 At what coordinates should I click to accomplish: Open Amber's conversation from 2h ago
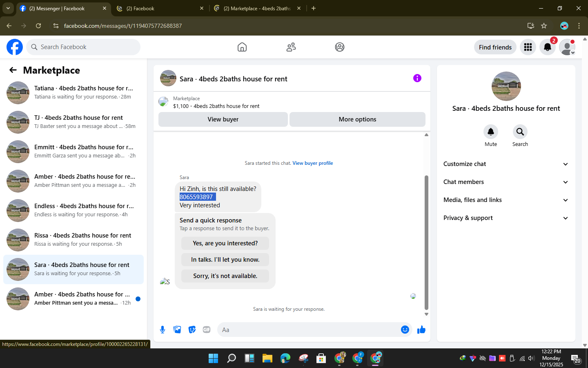(x=73, y=181)
